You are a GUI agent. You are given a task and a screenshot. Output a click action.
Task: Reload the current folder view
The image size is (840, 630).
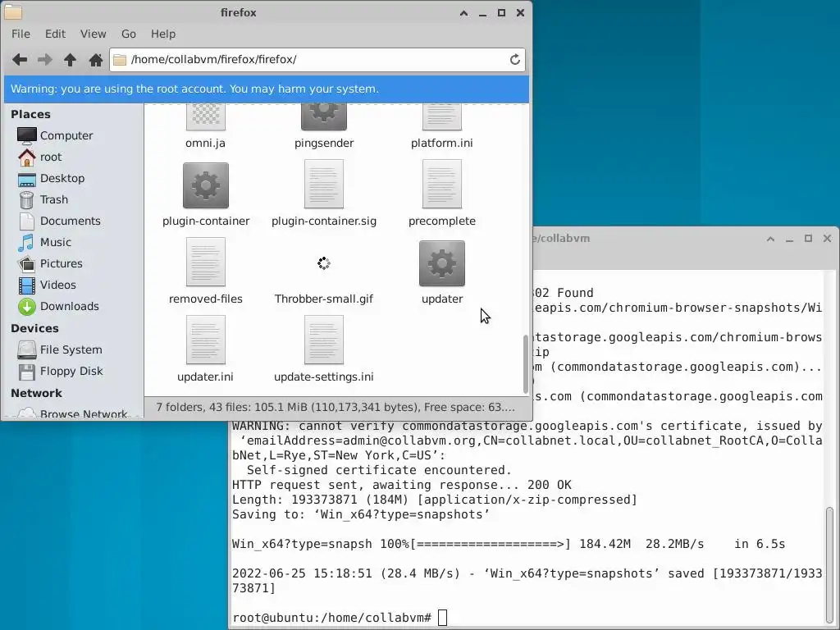coord(514,59)
